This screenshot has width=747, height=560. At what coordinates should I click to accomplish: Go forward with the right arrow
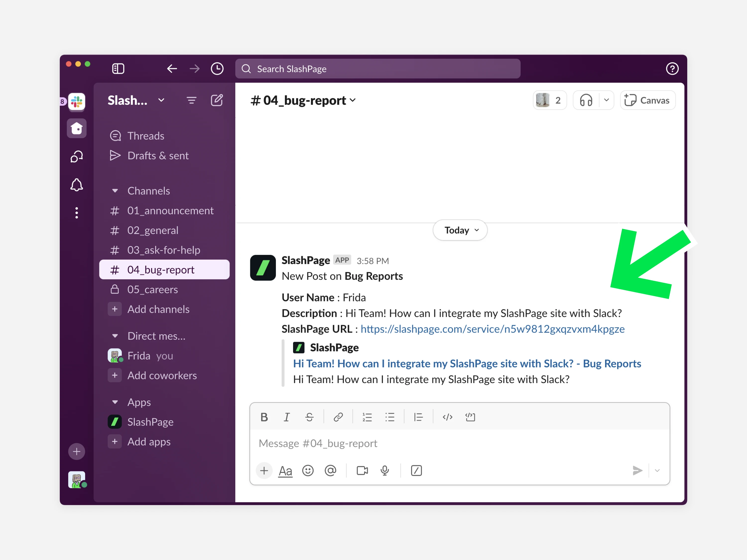point(194,69)
